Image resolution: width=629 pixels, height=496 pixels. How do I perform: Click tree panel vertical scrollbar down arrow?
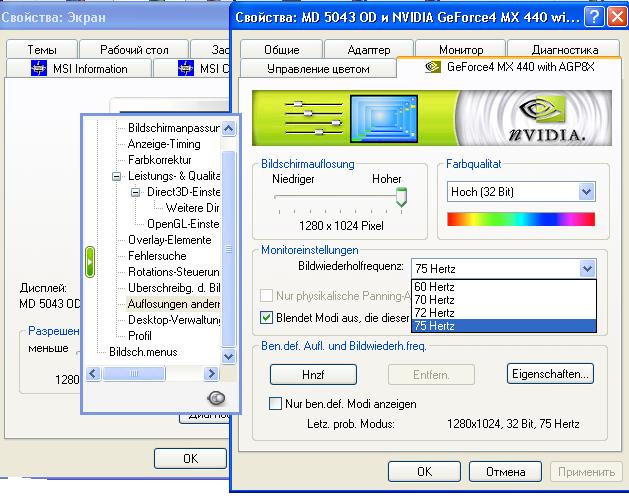[x=228, y=356]
